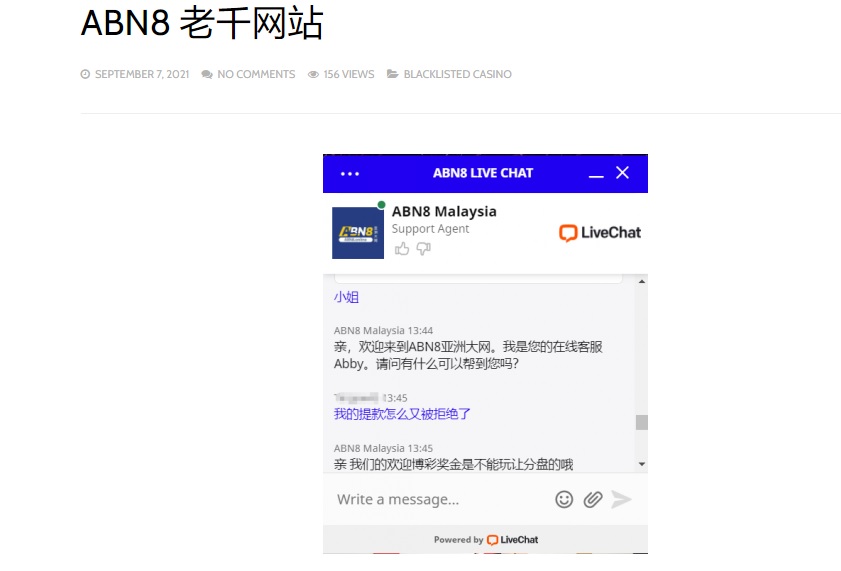Click the folder category icon

(393, 74)
